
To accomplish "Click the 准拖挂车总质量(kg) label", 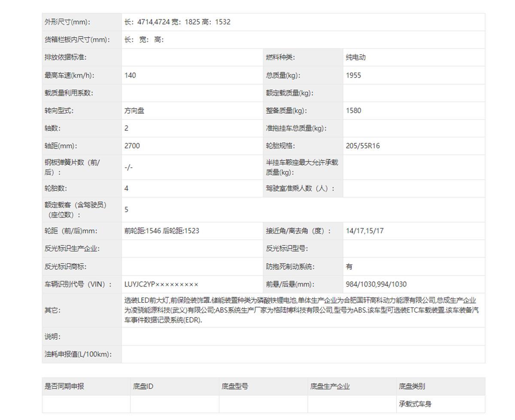I will click(296, 128).
